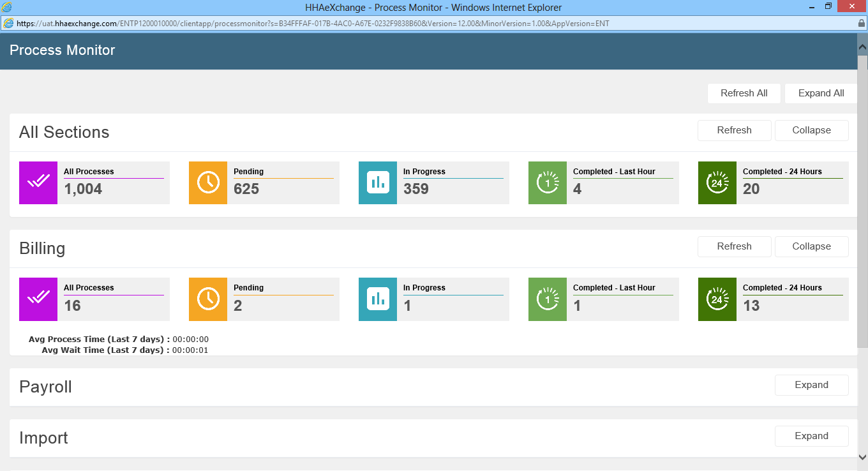The width and height of the screenshot is (868, 471).
Task: Click the orange Pending clock icon in Billing
Action: [208, 299]
